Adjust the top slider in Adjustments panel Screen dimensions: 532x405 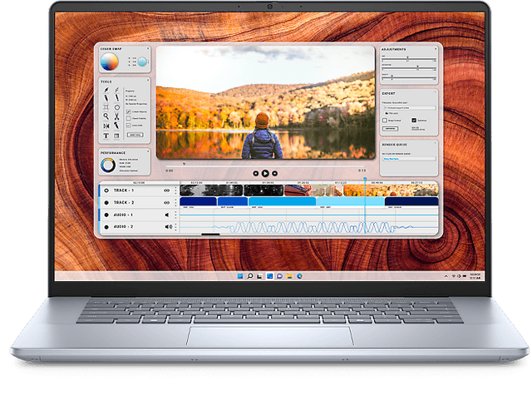[407, 59]
